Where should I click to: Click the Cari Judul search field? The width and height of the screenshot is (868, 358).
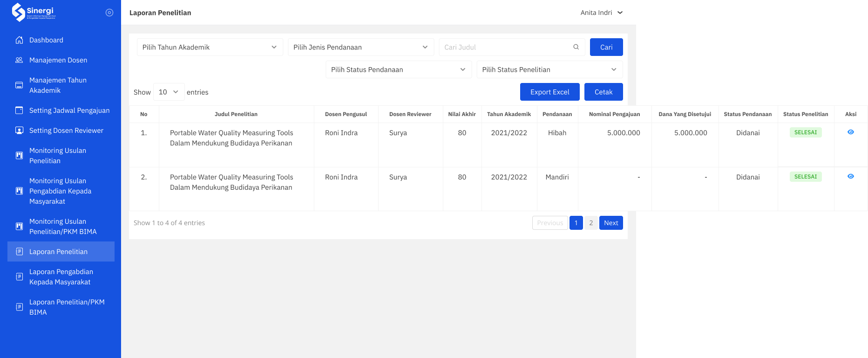point(512,47)
